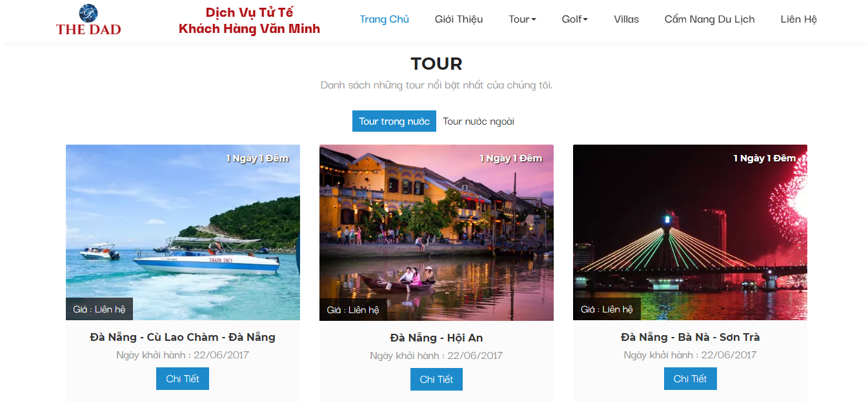Click Chi Tiết for Cù Lao Chàm tour
The height and width of the screenshot is (419, 868).
coord(183,379)
